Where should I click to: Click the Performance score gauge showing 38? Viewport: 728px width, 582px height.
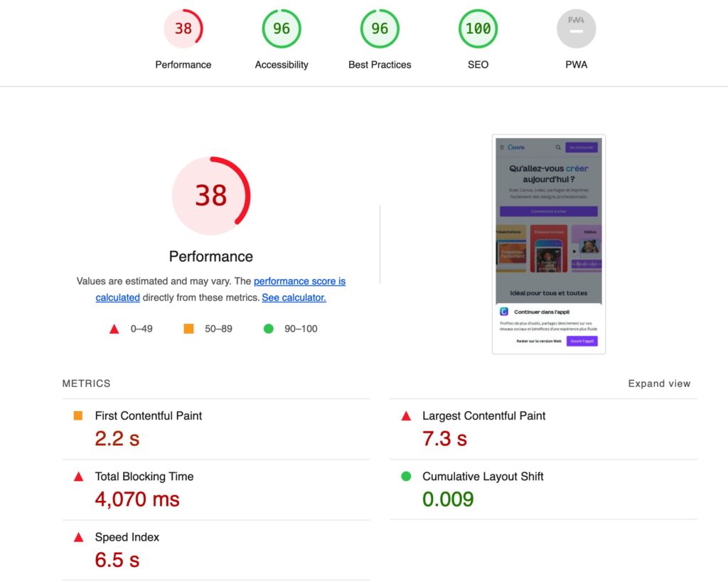183,28
